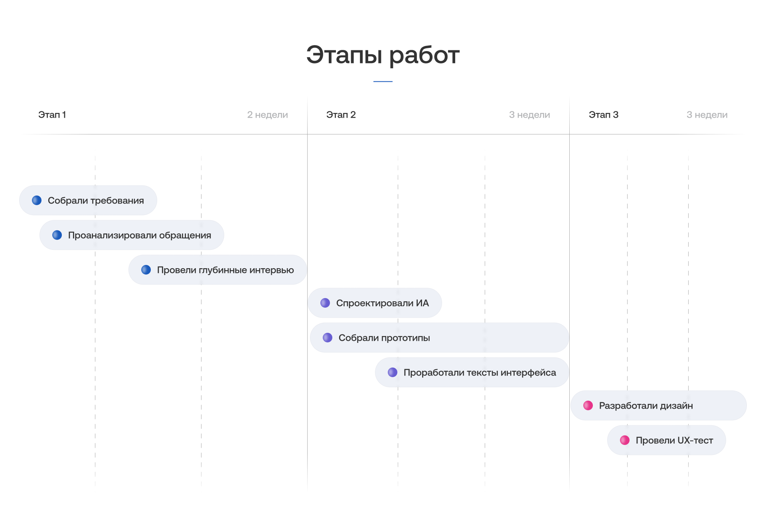Click the 2 недели duration label
This screenshot has height=532, width=766.
[x=267, y=115]
